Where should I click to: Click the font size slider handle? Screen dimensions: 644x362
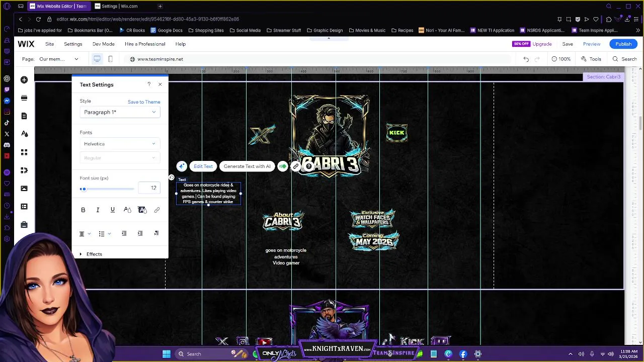coord(84,189)
